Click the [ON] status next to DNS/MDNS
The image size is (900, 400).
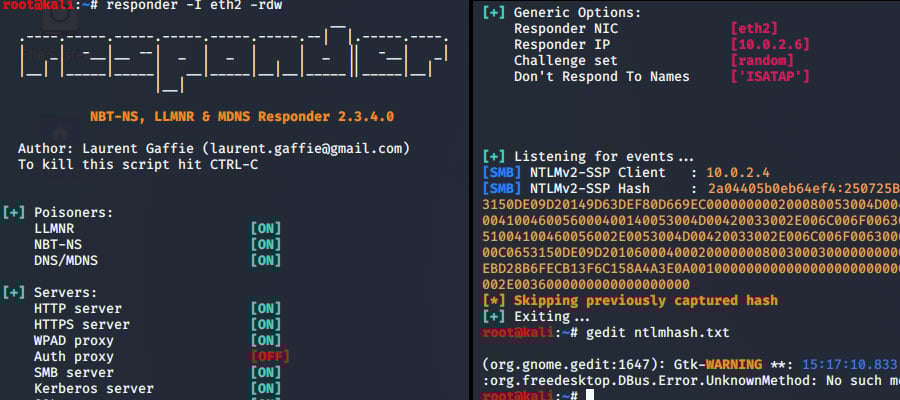(x=266, y=261)
